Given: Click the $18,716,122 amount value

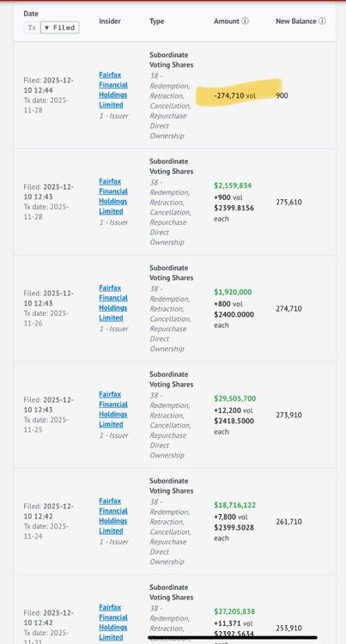Looking at the screenshot, I should click(x=234, y=505).
